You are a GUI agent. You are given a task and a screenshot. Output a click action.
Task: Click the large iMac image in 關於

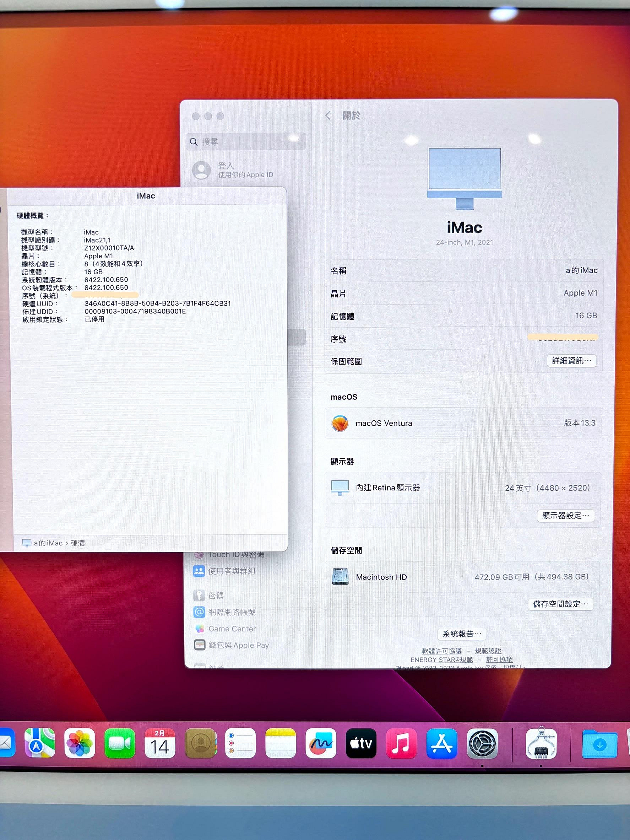(x=465, y=178)
